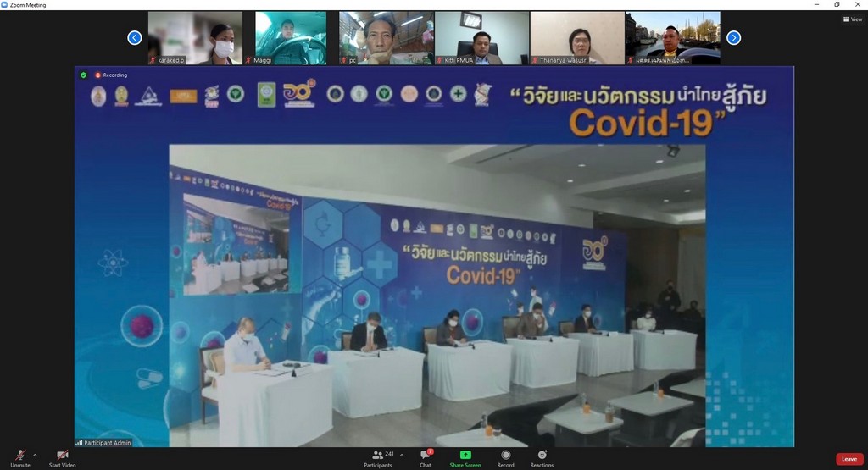Show previous participants with left arrow
The width and height of the screenshot is (868, 470).
[x=134, y=37]
